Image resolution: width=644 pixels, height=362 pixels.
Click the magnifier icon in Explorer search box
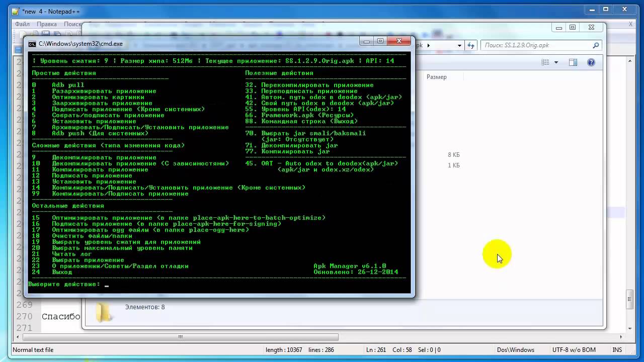click(596, 45)
